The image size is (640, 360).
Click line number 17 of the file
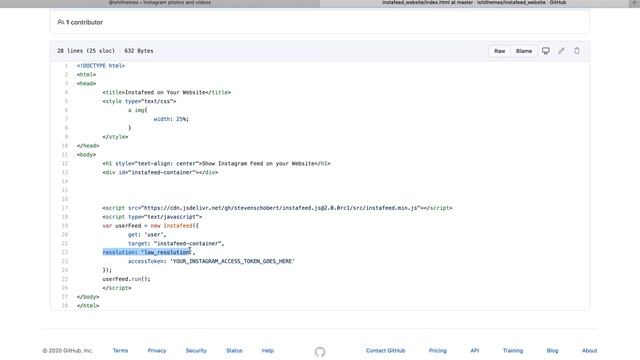tap(64, 208)
